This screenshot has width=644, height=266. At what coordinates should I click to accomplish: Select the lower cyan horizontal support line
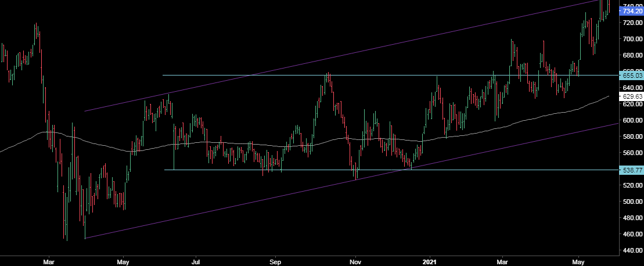pyautogui.click(x=391, y=170)
